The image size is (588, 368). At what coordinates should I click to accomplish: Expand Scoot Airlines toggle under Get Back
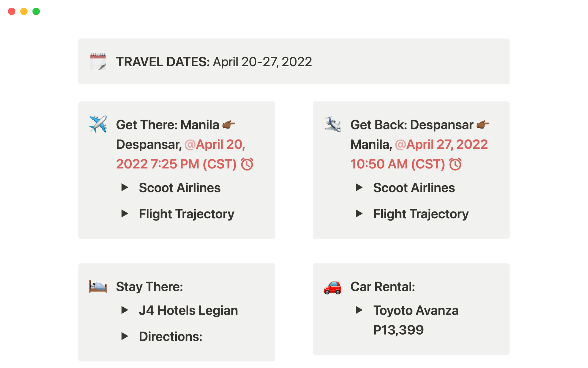tap(359, 187)
